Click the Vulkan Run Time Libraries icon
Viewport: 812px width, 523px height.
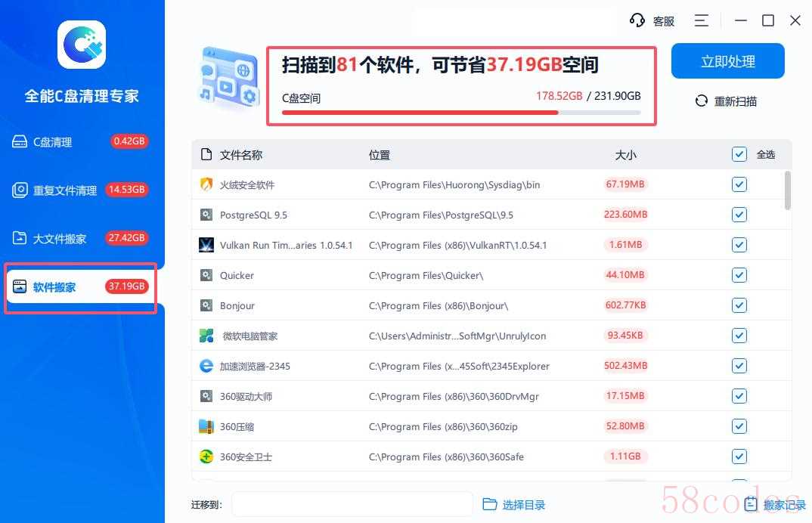(x=206, y=245)
